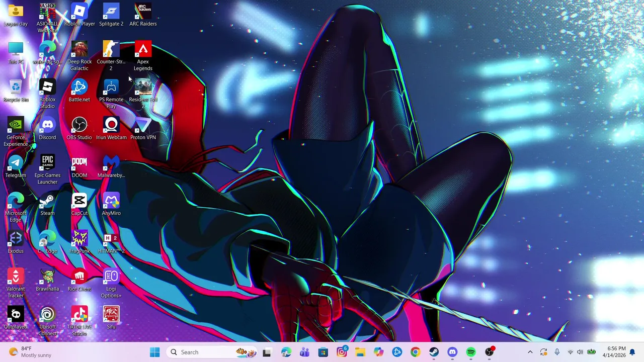Viewport: 644px width, 362px height.
Task: Select the Steam desktop shortcut
Action: tap(47, 205)
